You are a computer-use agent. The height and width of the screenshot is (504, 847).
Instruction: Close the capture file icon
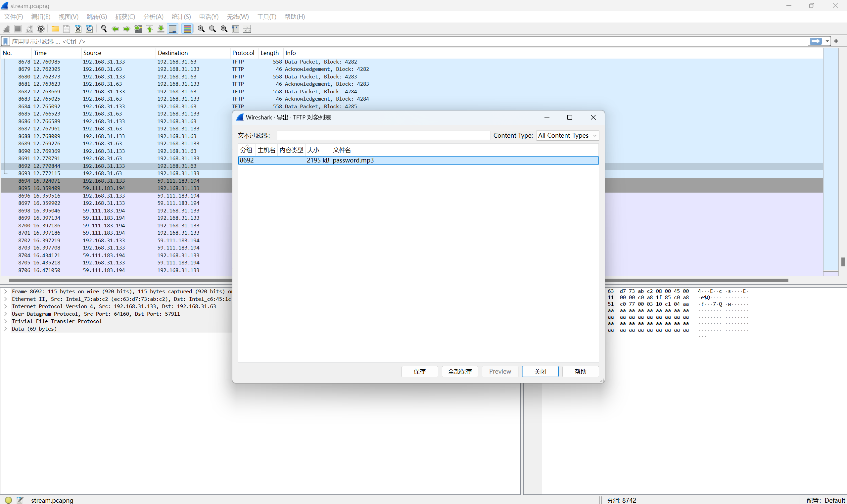point(78,29)
